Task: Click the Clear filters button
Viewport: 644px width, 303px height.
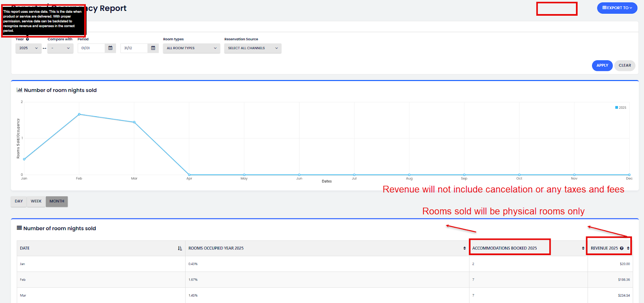Action: click(x=625, y=66)
